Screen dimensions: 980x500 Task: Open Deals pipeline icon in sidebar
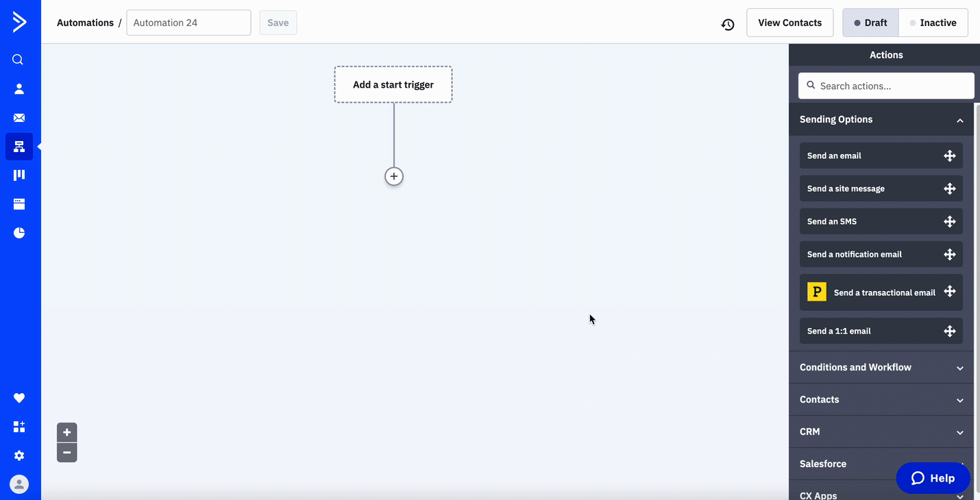(19, 175)
